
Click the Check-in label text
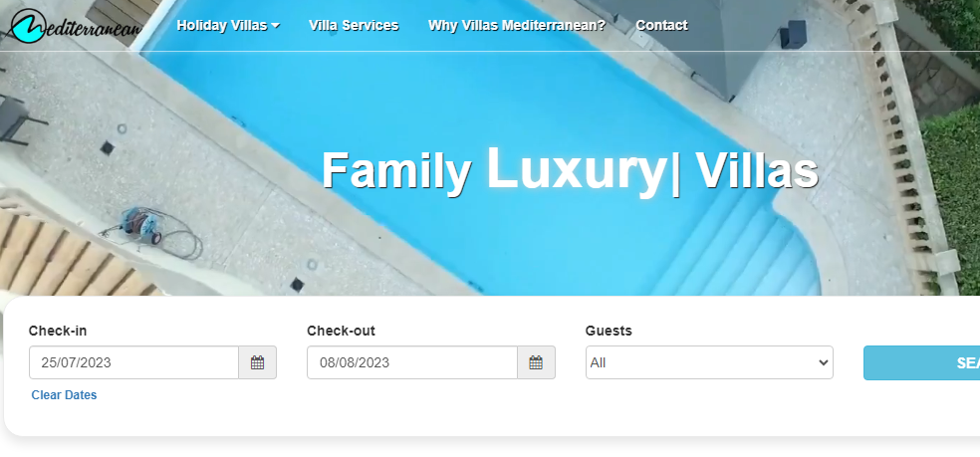tap(58, 331)
